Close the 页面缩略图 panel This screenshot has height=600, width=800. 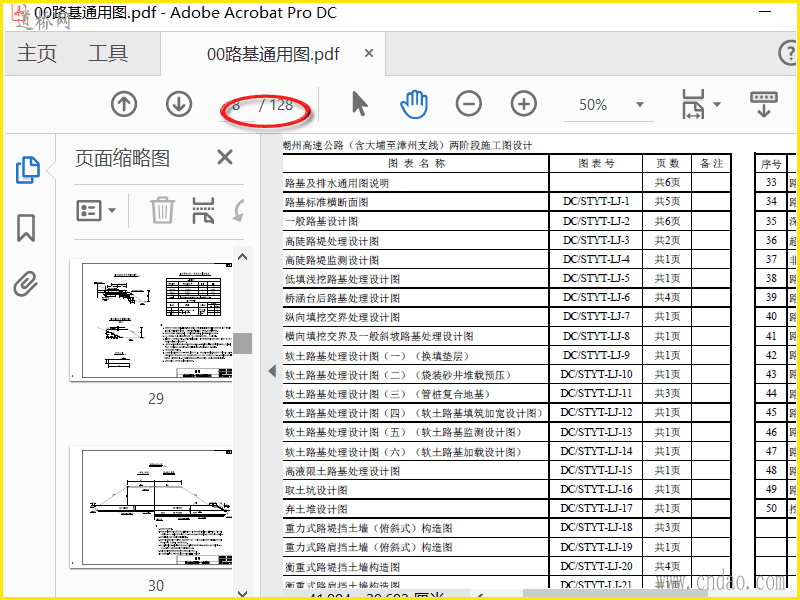tap(224, 157)
